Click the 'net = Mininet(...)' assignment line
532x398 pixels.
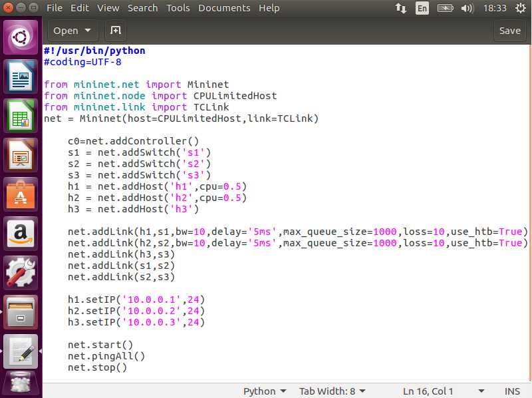point(181,118)
